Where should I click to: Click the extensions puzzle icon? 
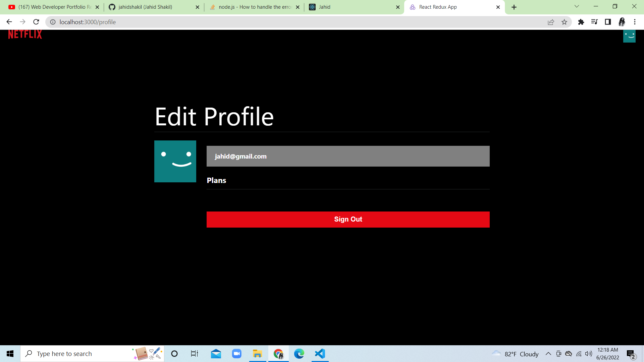point(581,22)
